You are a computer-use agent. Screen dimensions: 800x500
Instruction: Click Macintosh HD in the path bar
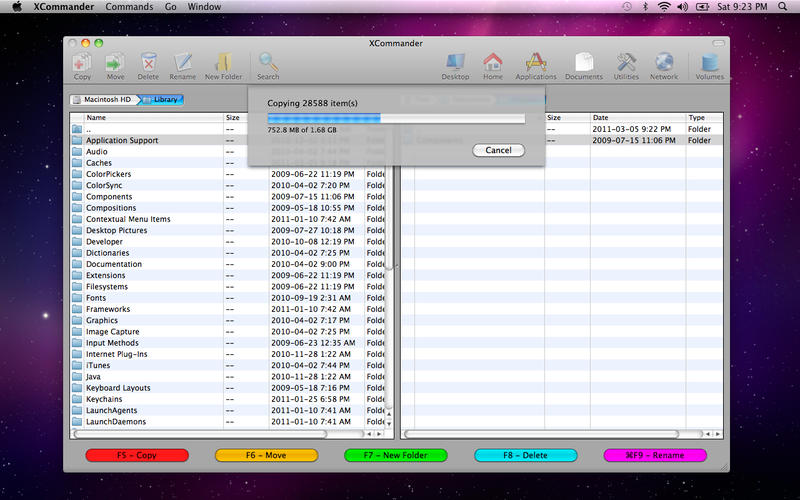104,99
